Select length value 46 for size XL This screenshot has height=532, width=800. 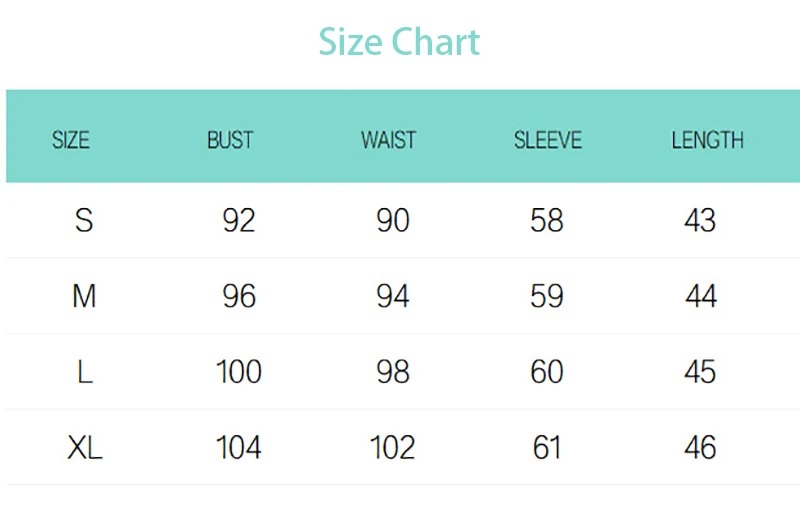701,447
